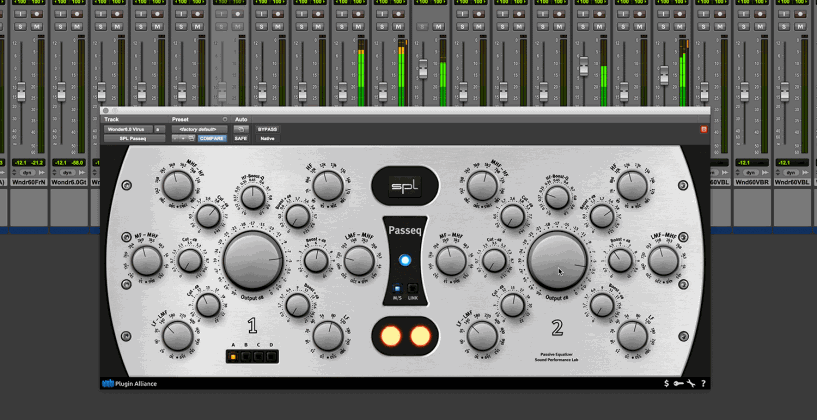Open the preset settings icon beside COMPARE
817x420 pixels.
pos(191,138)
